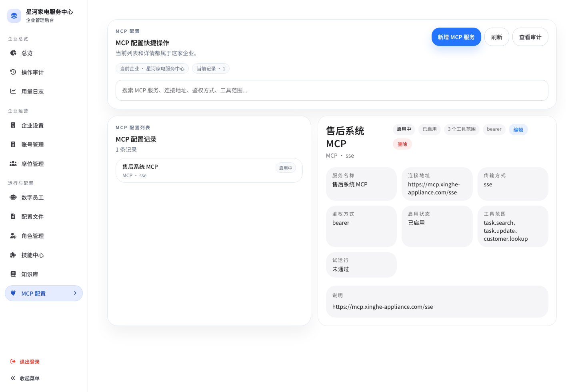Click the 星河家电服务中心 logo icon
This screenshot has height=392, width=576.
[14, 16]
